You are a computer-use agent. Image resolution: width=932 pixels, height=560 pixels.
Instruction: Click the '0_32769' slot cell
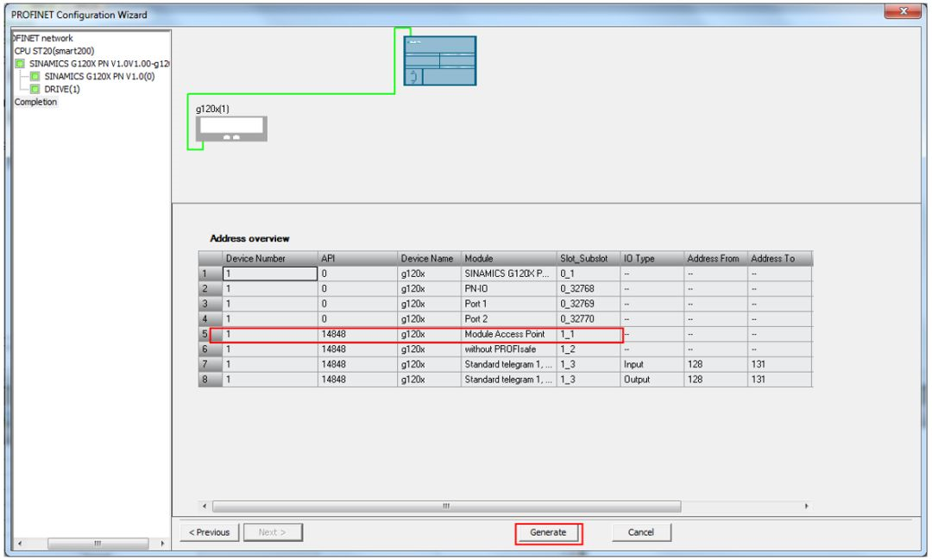pyautogui.click(x=589, y=305)
